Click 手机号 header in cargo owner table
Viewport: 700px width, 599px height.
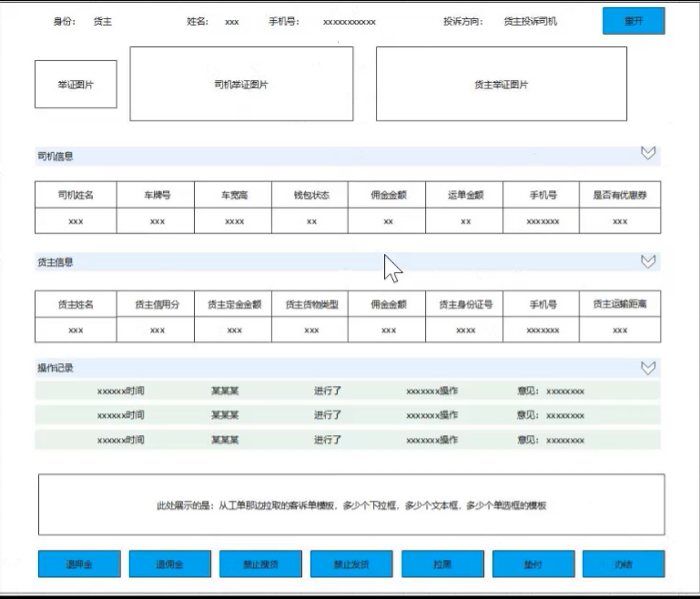[541, 304]
